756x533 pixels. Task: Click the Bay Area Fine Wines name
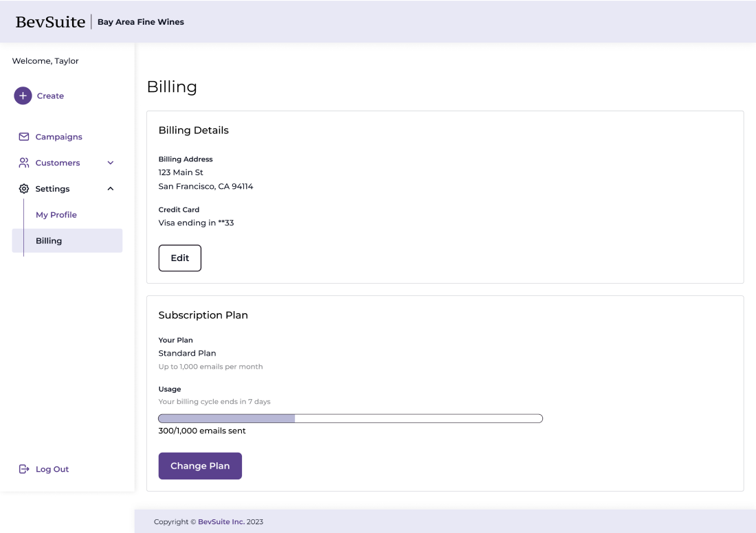click(141, 22)
